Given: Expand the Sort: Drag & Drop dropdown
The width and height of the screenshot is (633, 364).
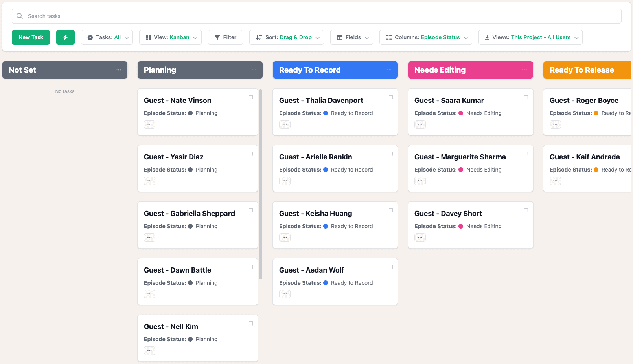Looking at the screenshot, I should pyautogui.click(x=287, y=37).
